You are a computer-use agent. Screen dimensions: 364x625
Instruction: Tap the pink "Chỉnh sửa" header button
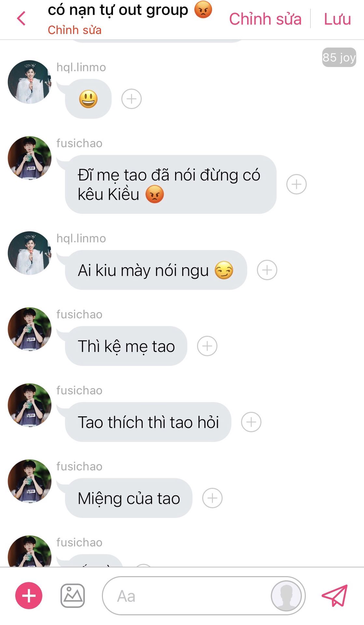[265, 19]
